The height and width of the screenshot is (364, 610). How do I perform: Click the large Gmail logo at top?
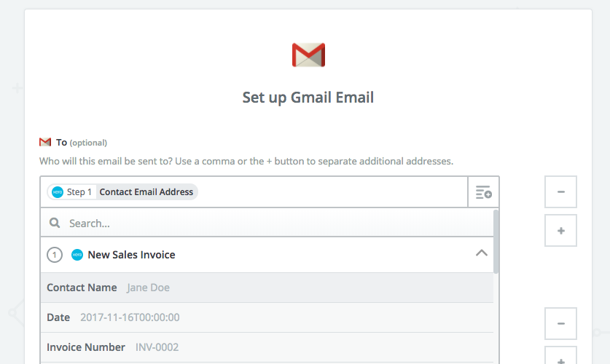(x=308, y=55)
